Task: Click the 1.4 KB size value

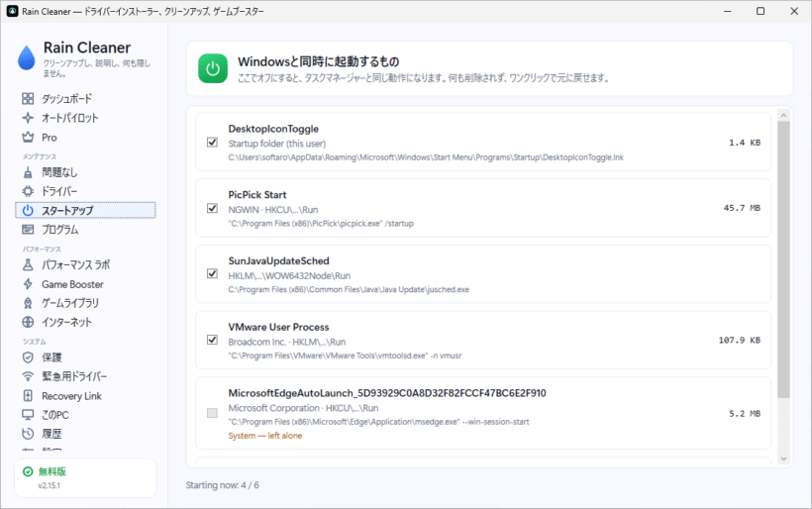Action: [x=745, y=143]
